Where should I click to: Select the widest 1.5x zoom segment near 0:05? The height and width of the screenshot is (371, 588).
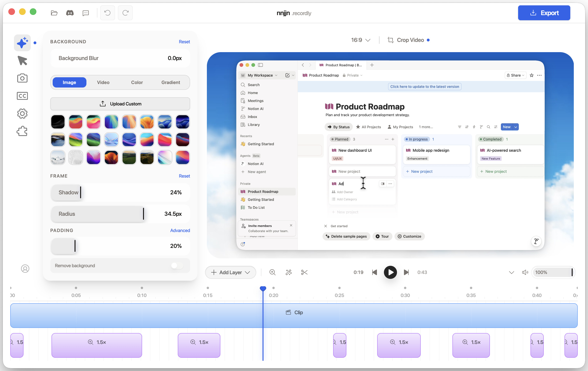coord(97,345)
